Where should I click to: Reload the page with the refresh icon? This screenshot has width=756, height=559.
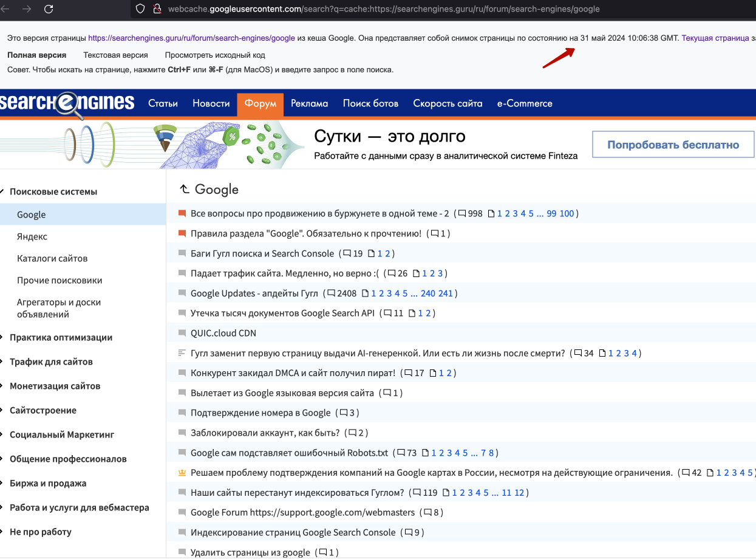49,9
